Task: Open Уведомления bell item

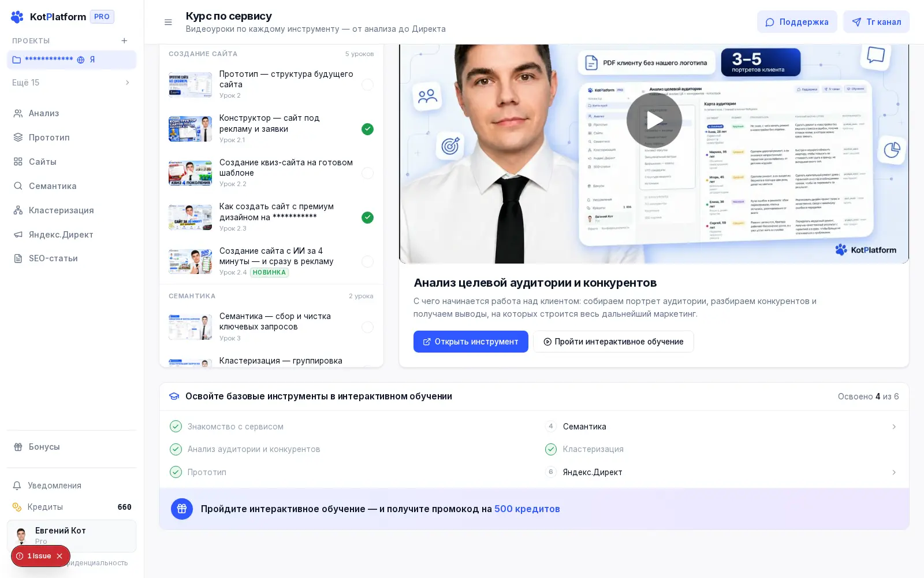Action: pos(72,486)
